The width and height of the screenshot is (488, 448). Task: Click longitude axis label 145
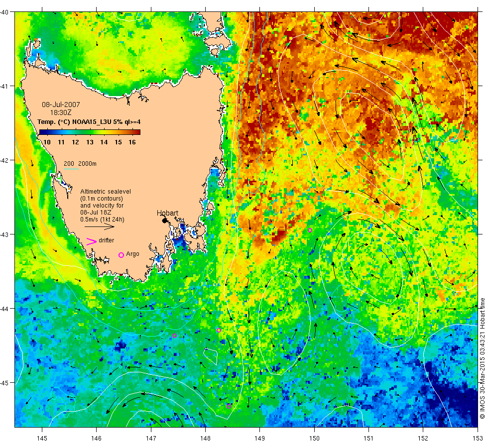pyautogui.click(x=42, y=439)
